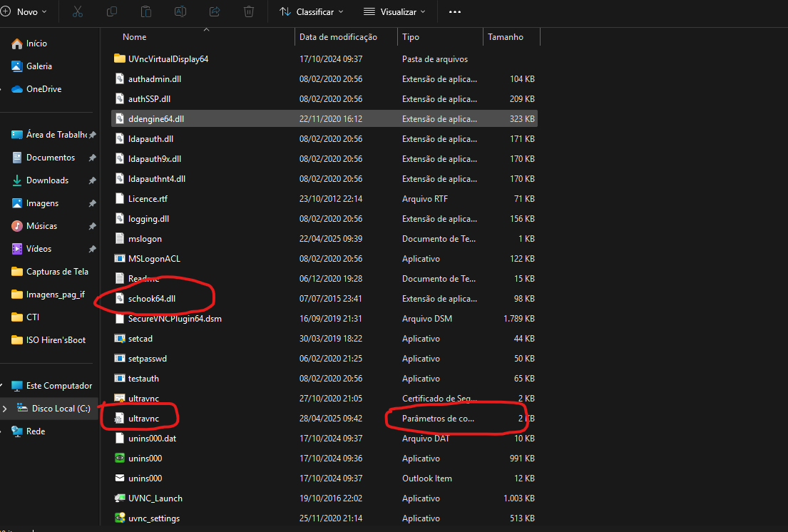This screenshot has height=532, width=788.
Task: Click the Cut scissors icon in toolbar
Action: (x=78, y=11)
